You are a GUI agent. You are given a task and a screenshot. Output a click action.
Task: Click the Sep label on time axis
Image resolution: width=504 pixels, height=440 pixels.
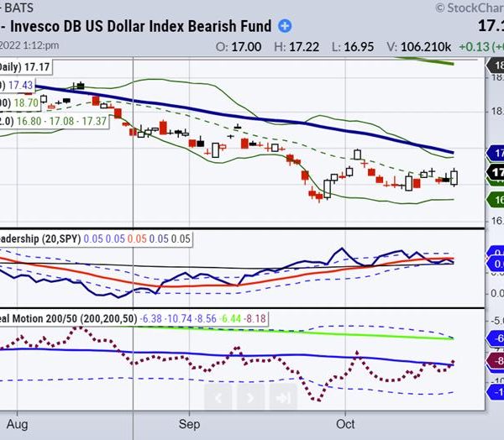(x=189, y=424)
